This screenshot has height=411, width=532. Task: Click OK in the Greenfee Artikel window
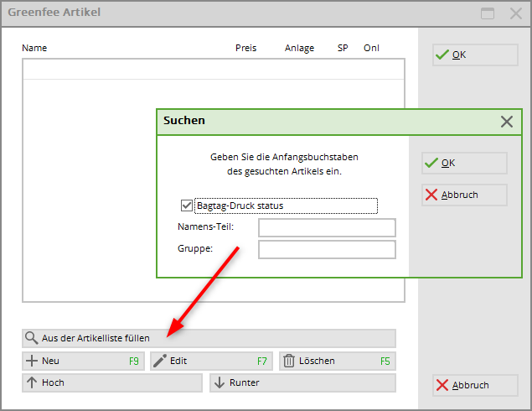coord(475,55)
